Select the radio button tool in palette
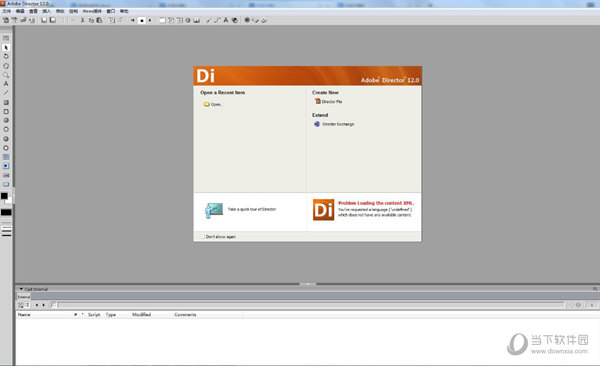This screenshot has width=600, height=366. (x=6, y=166)
